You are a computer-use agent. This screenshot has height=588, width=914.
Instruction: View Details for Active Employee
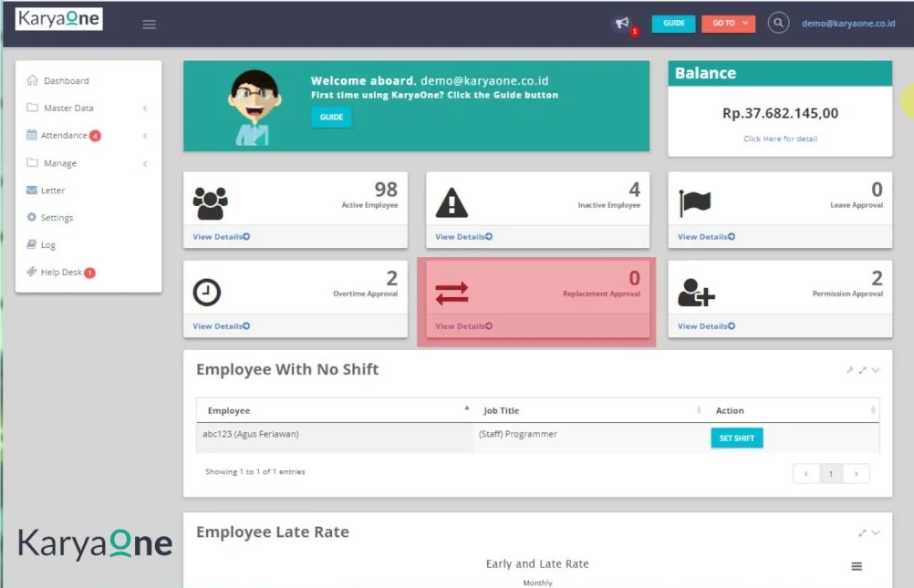point(222,237)
